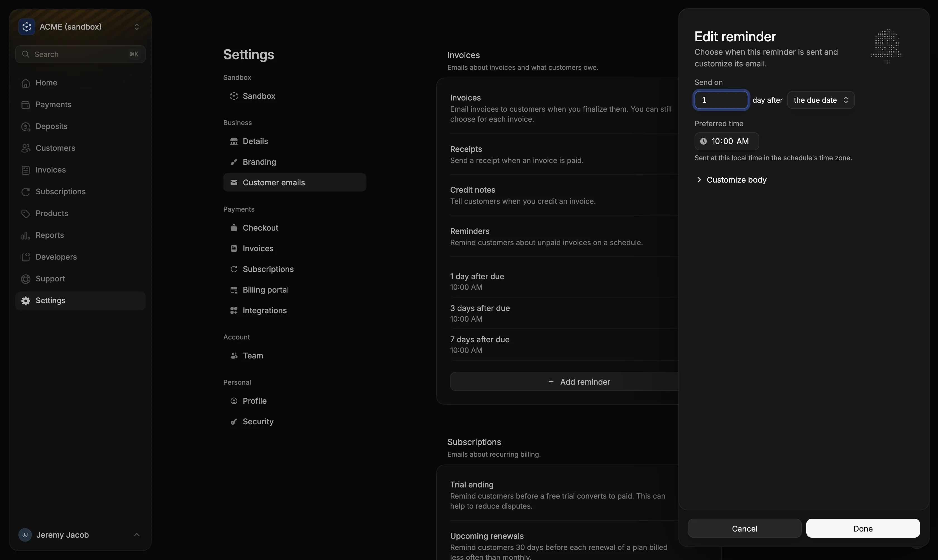Focus the Send on days number field
The width and height of the screenshot is (938, 560).
pos(721,100)
